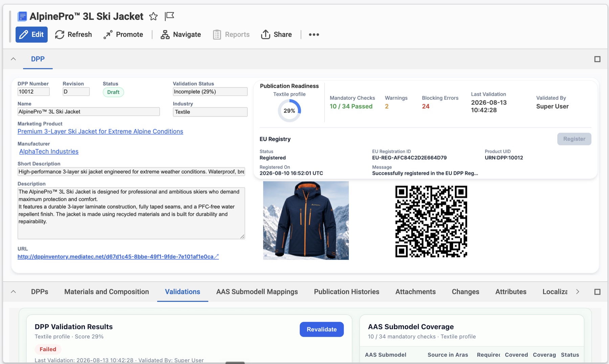
Task: Click the Share button
Action: click(276, 34)
